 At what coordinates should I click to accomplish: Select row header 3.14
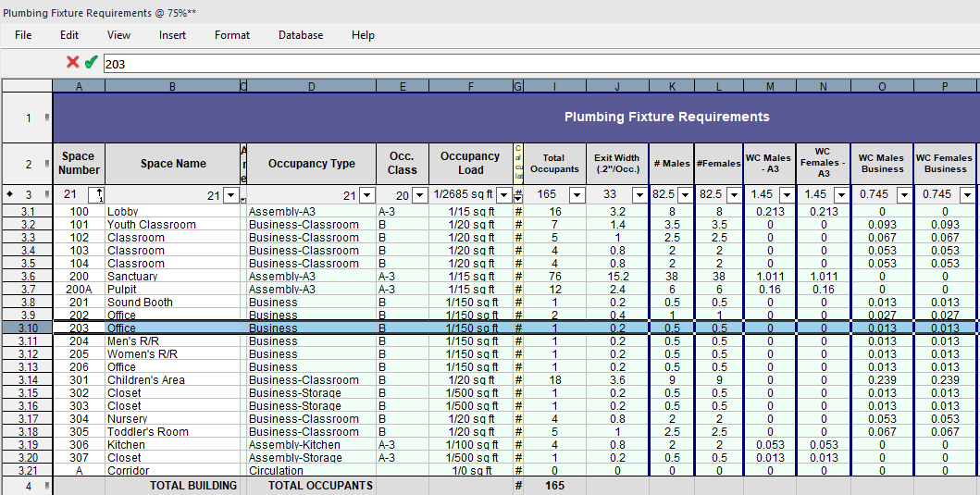[27, 380]
